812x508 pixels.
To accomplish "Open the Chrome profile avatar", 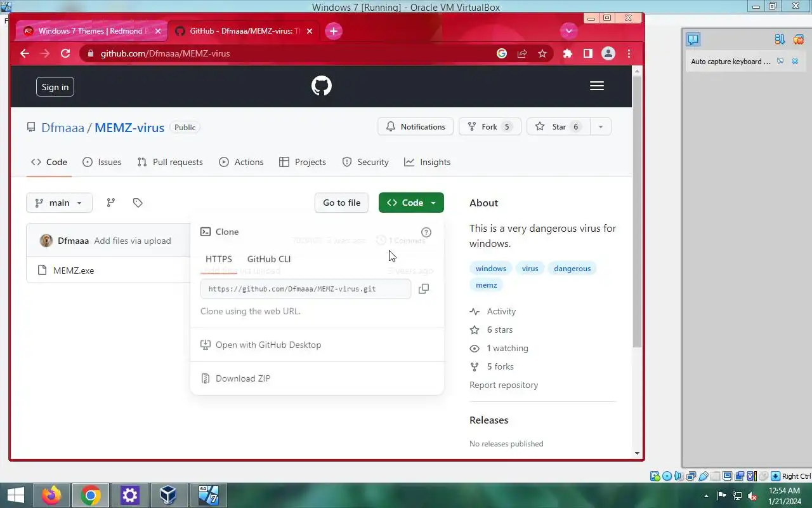I will tap(608, 53).
